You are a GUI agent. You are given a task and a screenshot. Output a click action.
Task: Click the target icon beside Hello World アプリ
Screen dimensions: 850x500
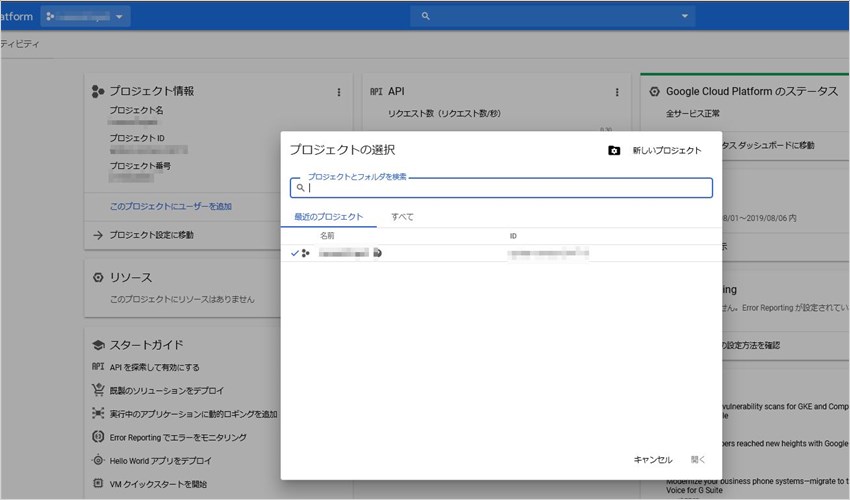[98, 460]
